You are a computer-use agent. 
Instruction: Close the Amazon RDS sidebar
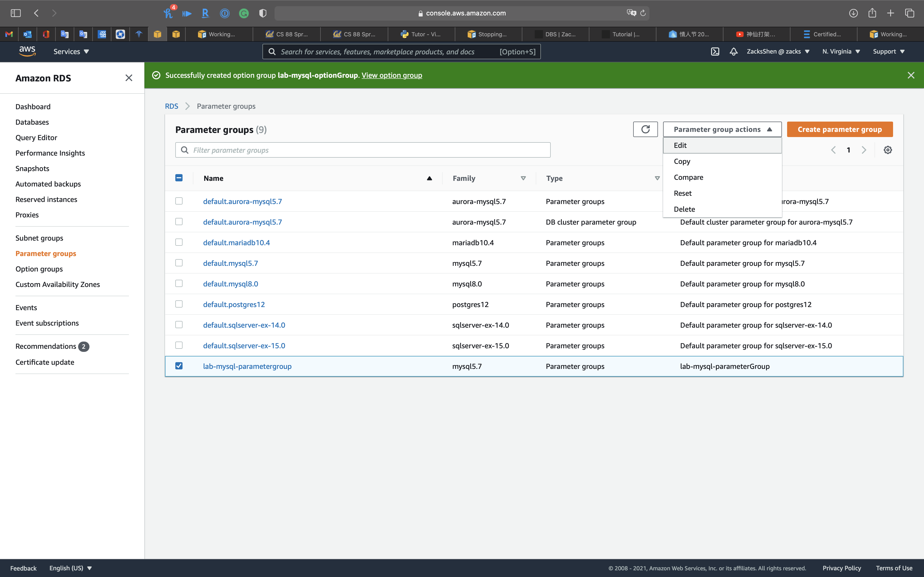click(129, 78)
